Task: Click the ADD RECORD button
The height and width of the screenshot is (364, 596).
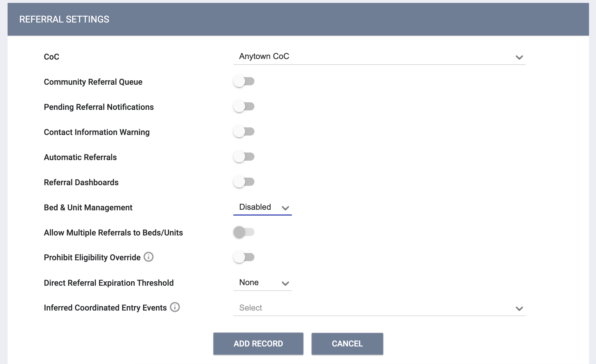Action: click(258, 344)
